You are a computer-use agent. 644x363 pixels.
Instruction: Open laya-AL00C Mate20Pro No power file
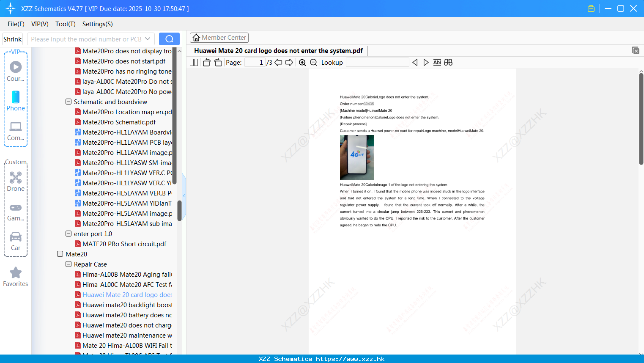click(123, 91)
